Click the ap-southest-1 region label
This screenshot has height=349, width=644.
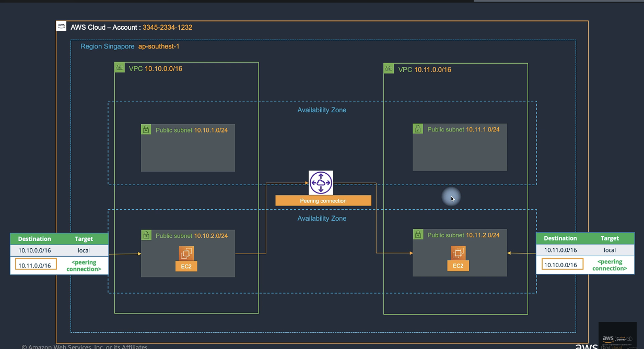159,46
